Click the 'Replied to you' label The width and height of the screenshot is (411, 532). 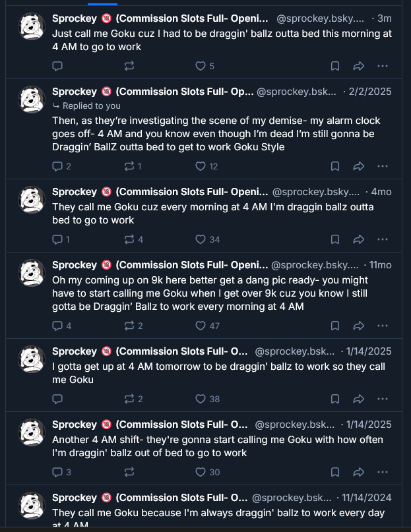pos(91,105)
